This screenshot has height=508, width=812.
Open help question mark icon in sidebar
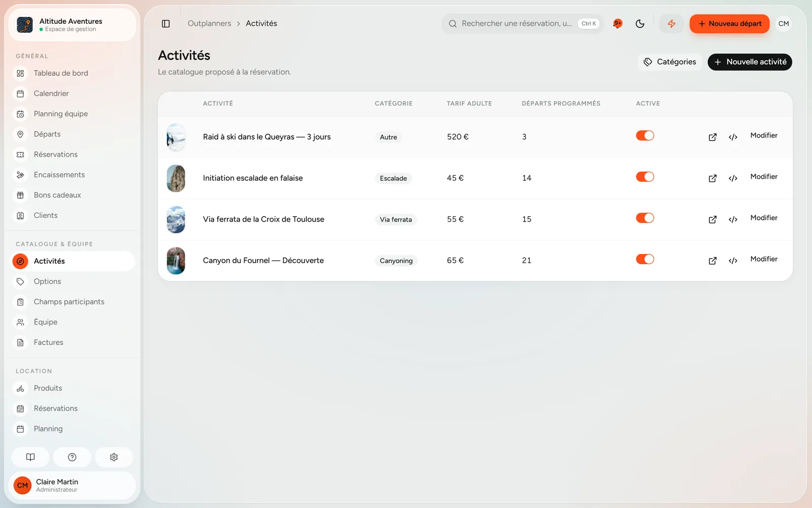[x=72, y=457]
